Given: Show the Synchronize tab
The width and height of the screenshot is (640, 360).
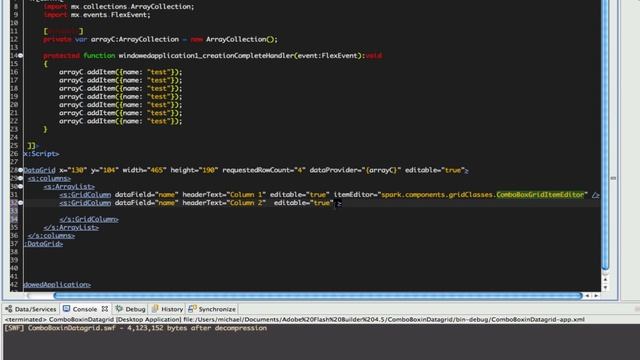Looking at the screenshot, I should pyautogui.click(x=212, y=309).
